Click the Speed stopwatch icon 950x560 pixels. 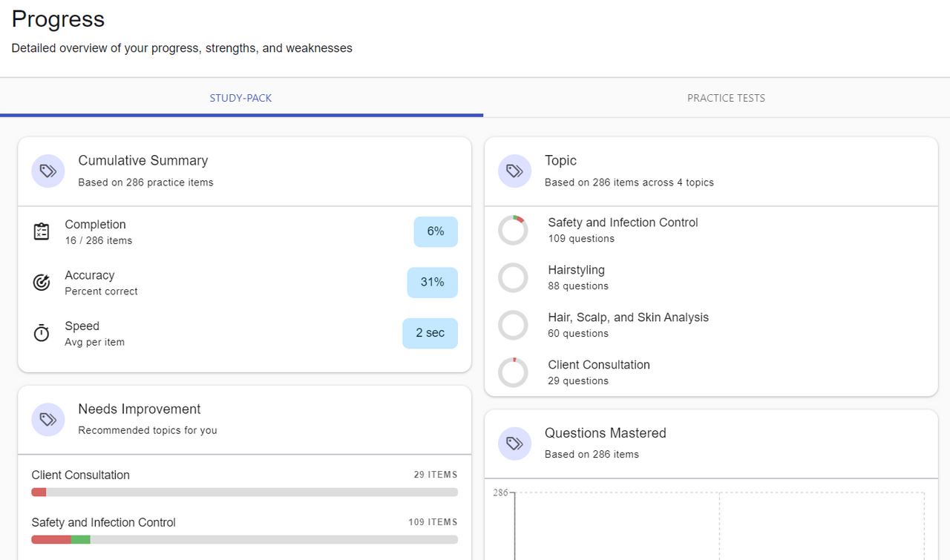point(42,334)
